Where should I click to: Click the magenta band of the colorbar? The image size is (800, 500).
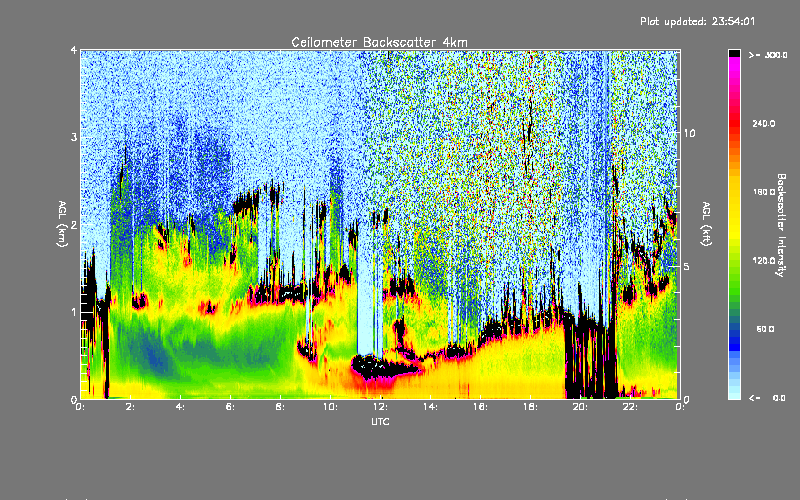(x=734, y=69)
